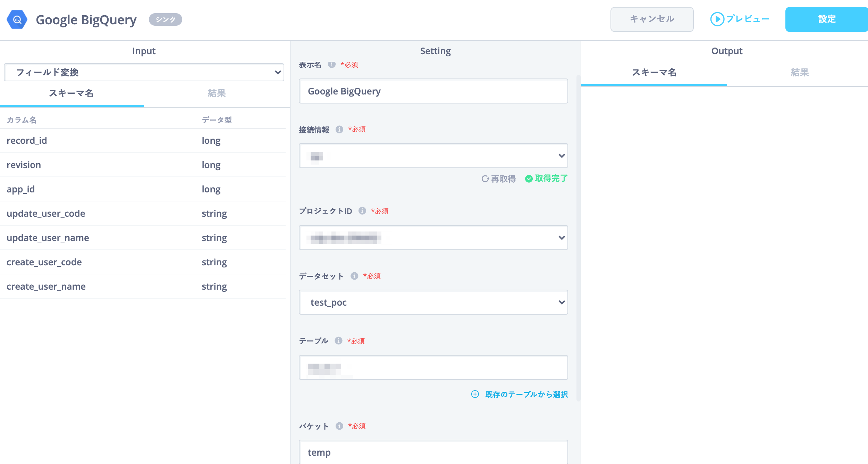This screenshot has width=868, height=464.
Task: Open the プロジェクトID dropdown
Action: 433,238
